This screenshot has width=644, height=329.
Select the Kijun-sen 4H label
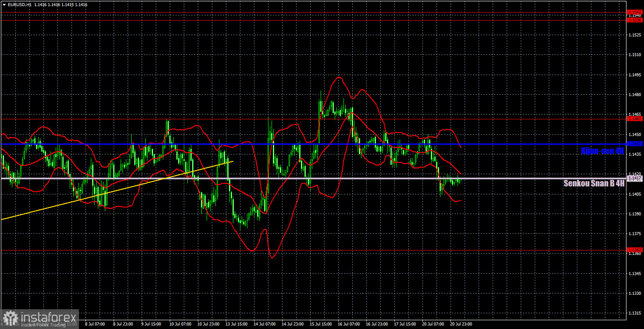pos(602,151)
